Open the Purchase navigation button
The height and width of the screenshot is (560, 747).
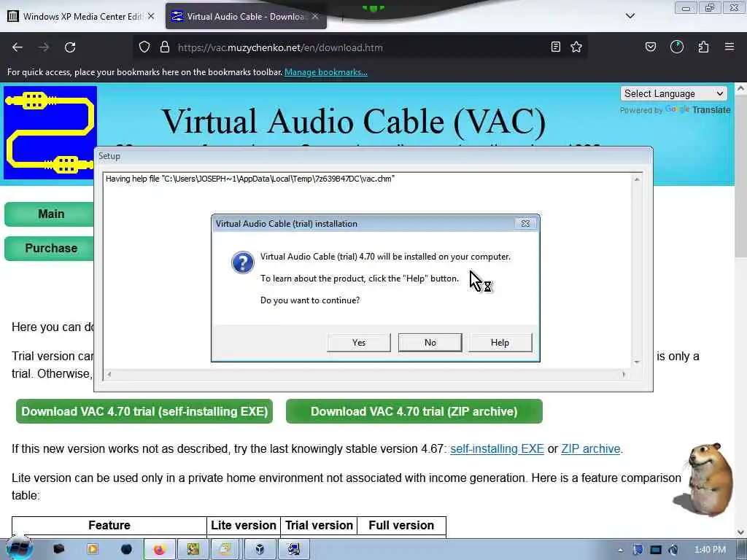[50, 249]
